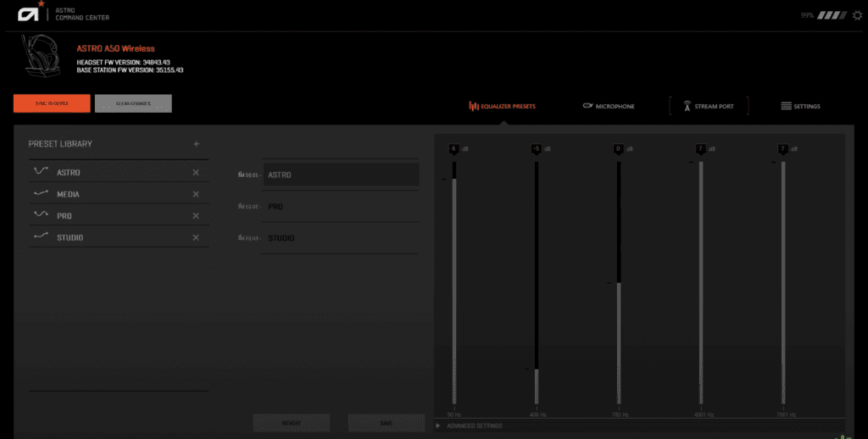This screenshot has height=439, width=868.
Task: Select the STUDIO EQ slot
Action: 341,238
